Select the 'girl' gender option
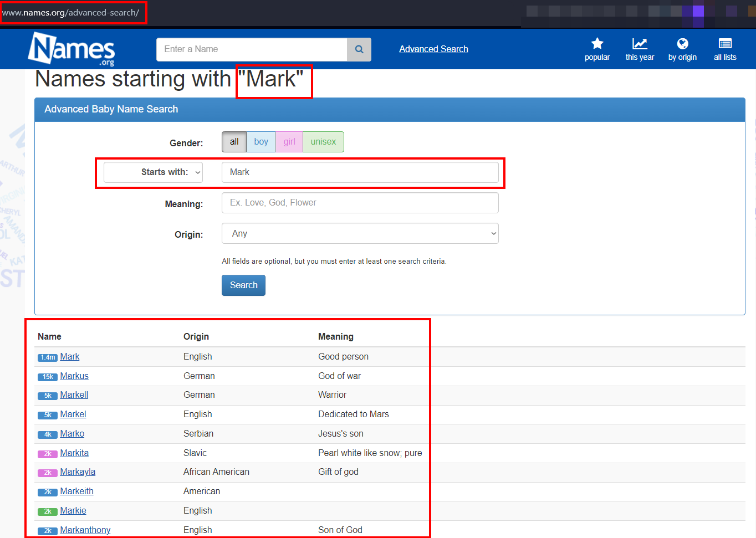756x538 pixels. pos(289,142)
